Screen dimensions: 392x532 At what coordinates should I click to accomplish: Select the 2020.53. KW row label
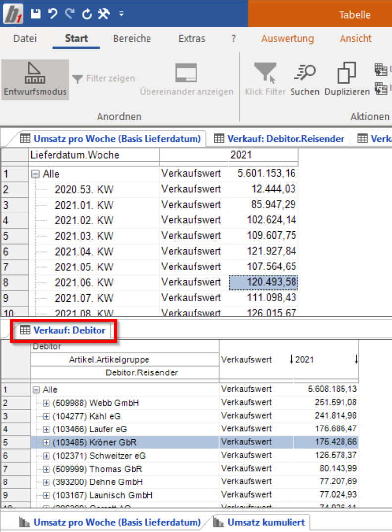pos(84,189)
